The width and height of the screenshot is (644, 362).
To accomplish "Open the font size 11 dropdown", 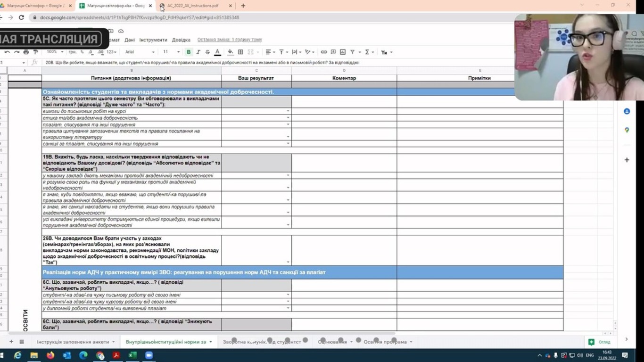I will [171, 52].
